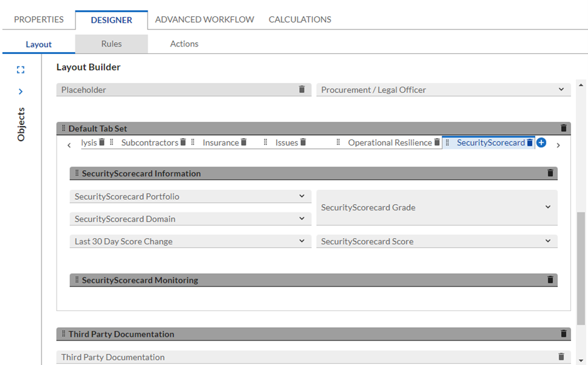Open the Actions sub-tab
The image size is (588, 365).
click(x=184, y=44)
